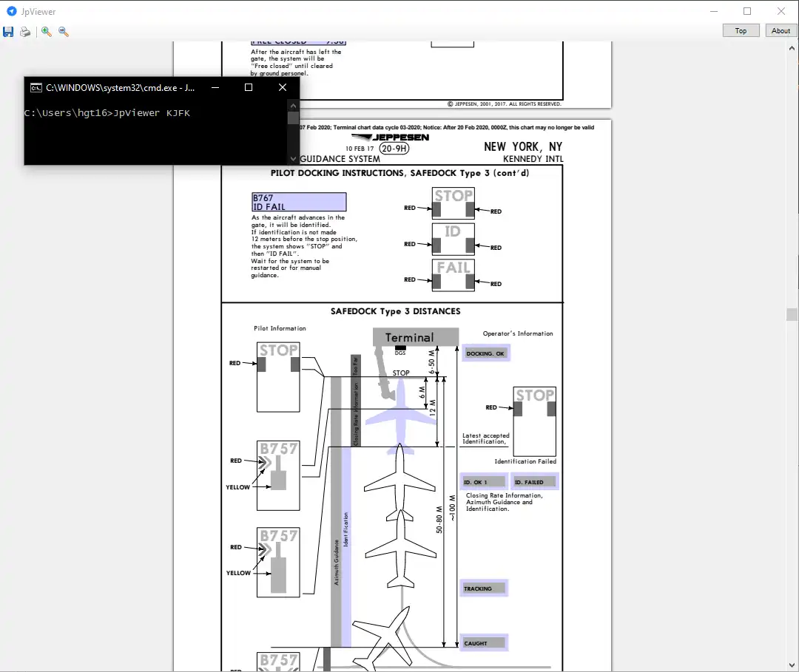
Task: Click 'Operator's Information' label
Action: pyautogui.click(x=518, y=333)
